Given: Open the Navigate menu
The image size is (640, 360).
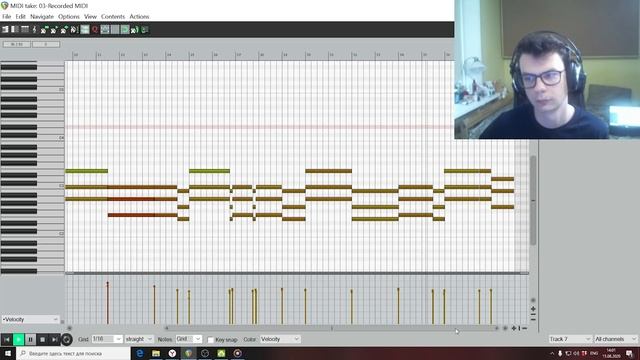Looking at the screenshot, I should (42, 17).
